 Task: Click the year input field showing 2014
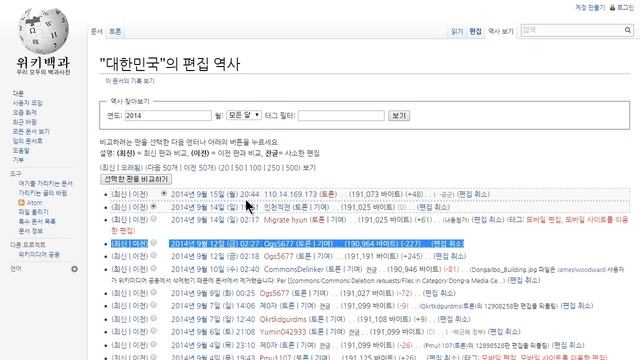(168, 116)
